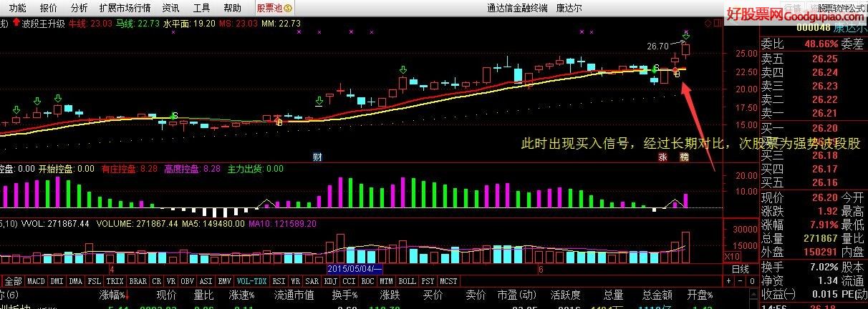Open the 资讯 menu
The image size is (868, 309).
point(170,8)
